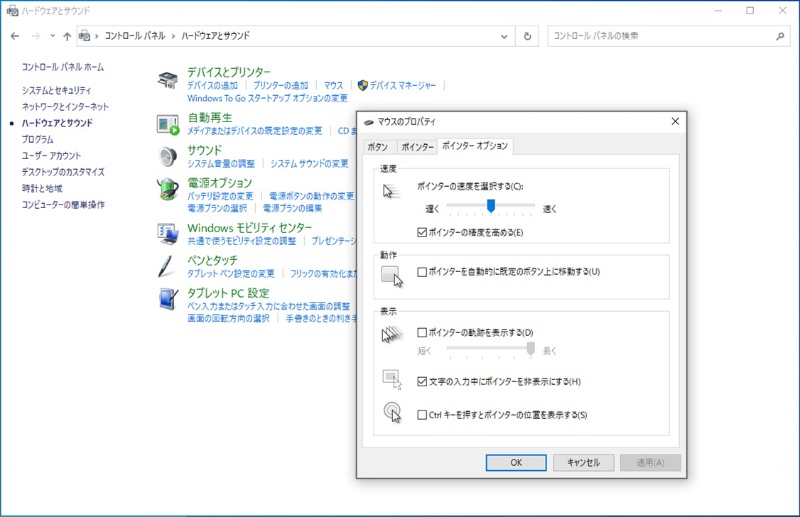Enable ポインターを自動的に既定のボタン上に移動する
800x517 pixels.
point(422,271)
